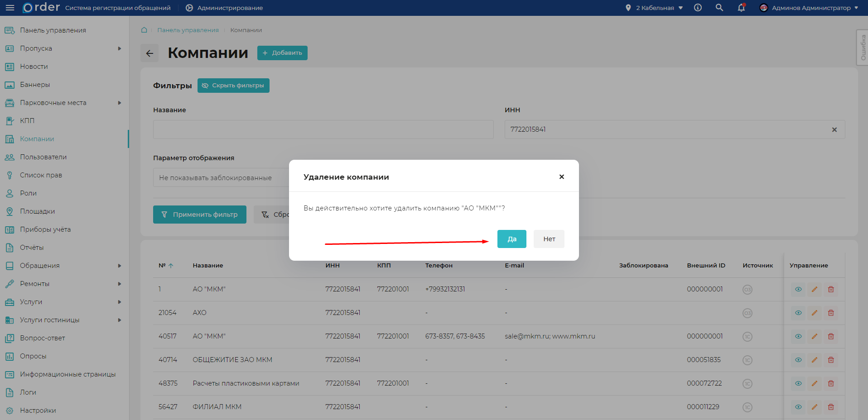View ОБЩЕЖИТИЕ ЗАО МКМ via eye icon
868x420 pixels.
click(x=798, y=360)
